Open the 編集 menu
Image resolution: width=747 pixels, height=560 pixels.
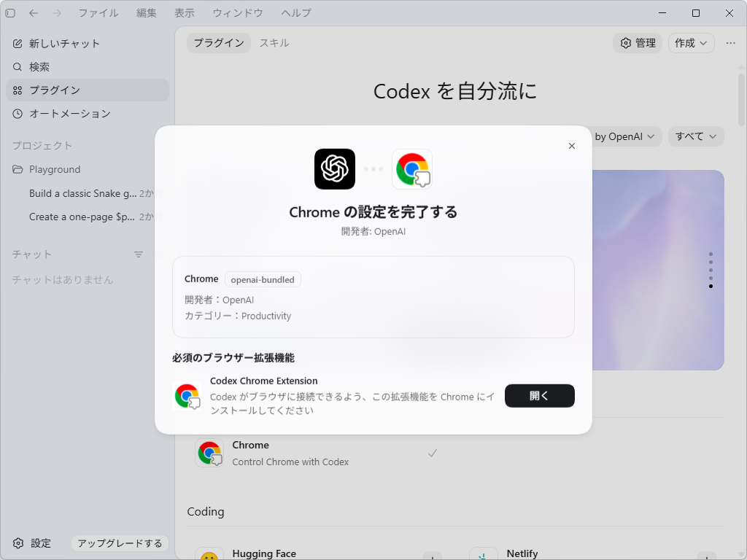point(146,13)
